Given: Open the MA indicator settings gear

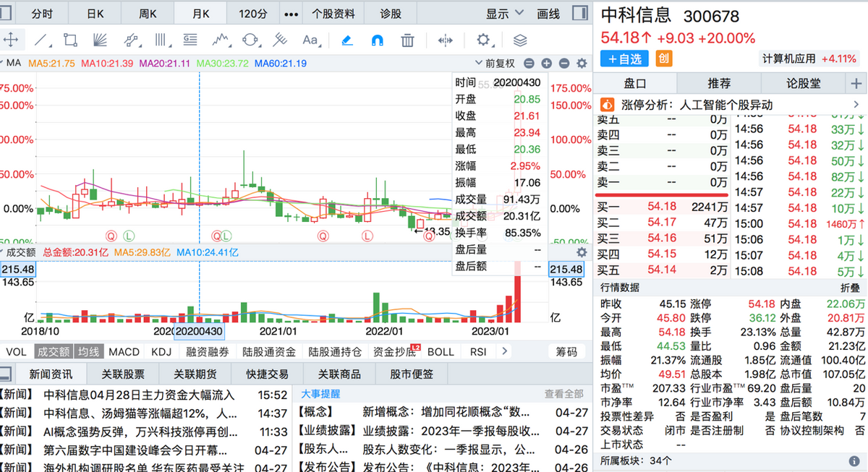Looking at the screenshot, I should (581, 64).
